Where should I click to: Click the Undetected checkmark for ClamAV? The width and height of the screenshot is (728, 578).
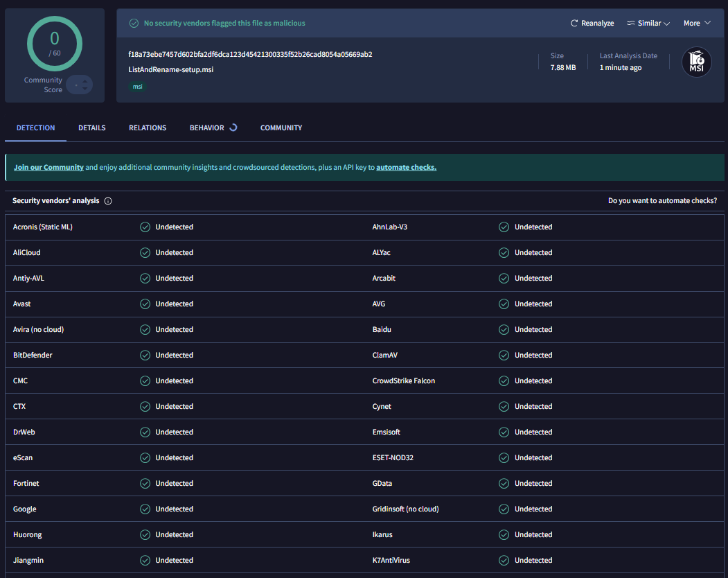point(504,355)
